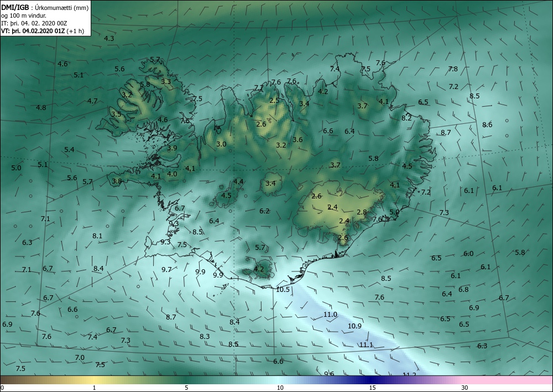Click the 'IT: þri. 04. 02. 2020 00Z' line

point(34,23)
